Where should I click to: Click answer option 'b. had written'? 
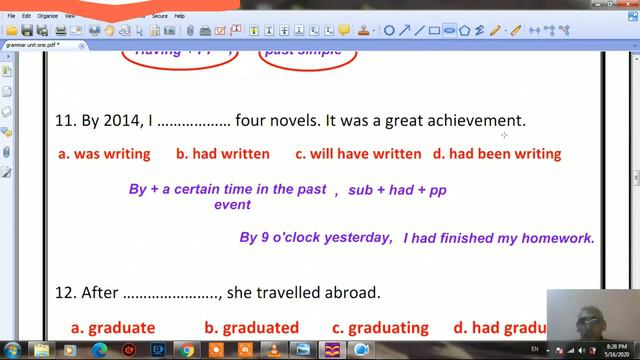tap(223, 154)
